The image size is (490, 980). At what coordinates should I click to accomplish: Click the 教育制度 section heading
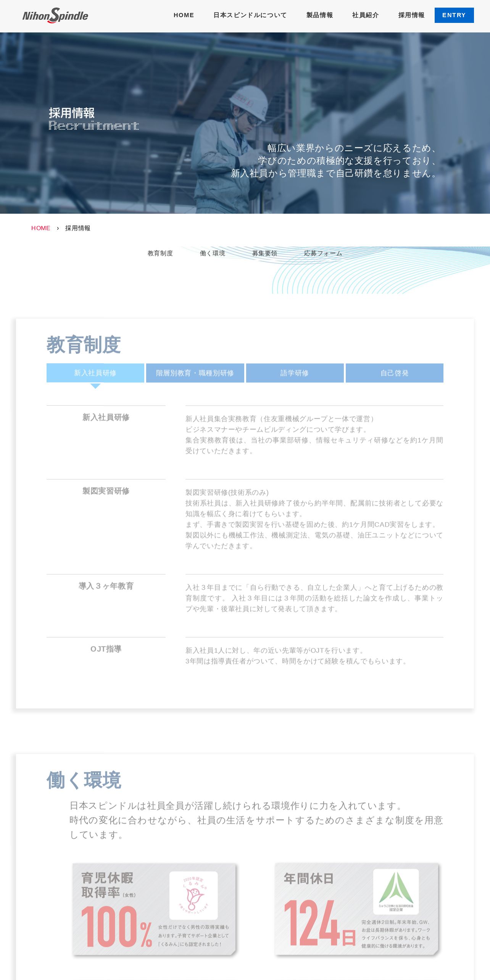click(x=84, y=345)
